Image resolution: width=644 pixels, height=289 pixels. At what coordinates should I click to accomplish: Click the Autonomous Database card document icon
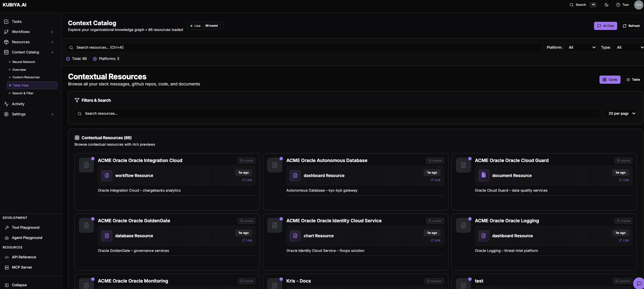(x=275, y=165)
